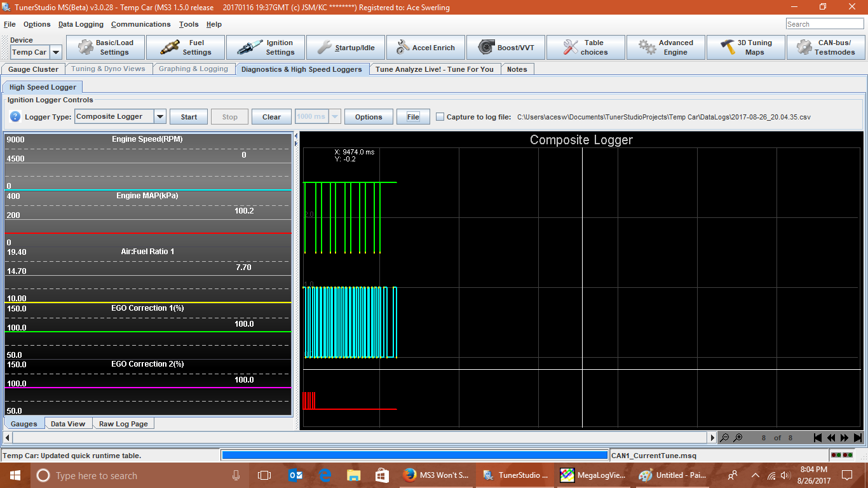Expand the Logger Type dropdown
Screen dimensions: 868x488
click(160, 117)
